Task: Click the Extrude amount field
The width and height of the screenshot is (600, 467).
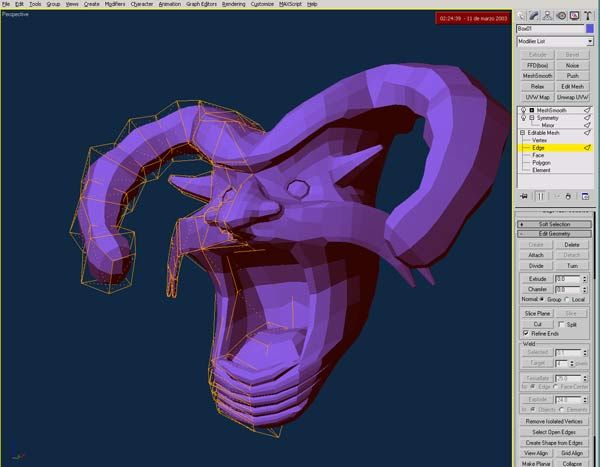Action: (x=568, y=279)
